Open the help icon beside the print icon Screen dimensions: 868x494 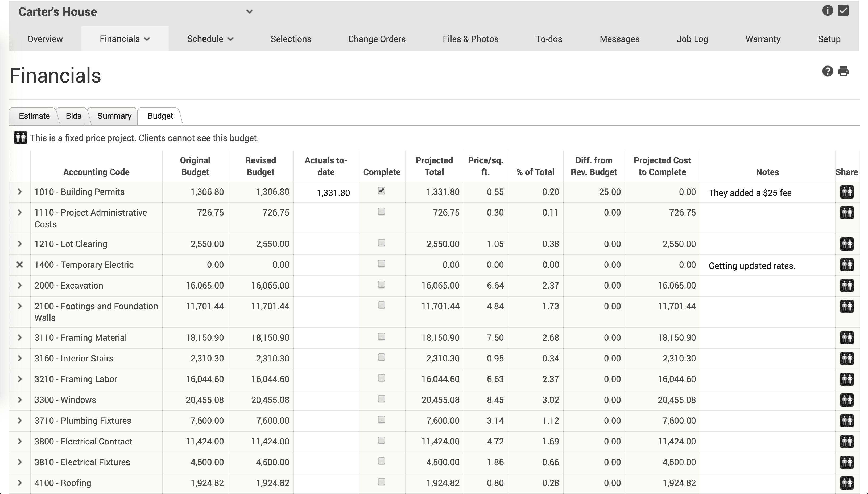(827, 71)
